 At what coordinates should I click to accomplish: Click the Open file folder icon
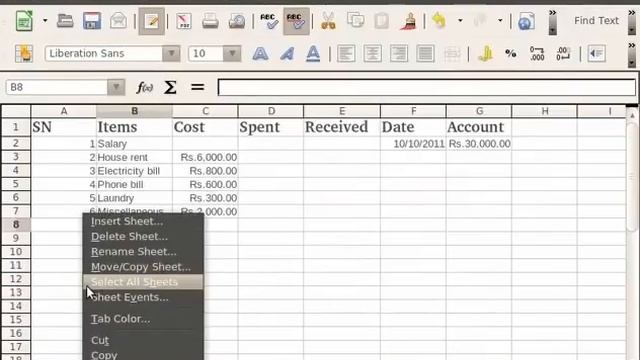[x=65, y=20]
